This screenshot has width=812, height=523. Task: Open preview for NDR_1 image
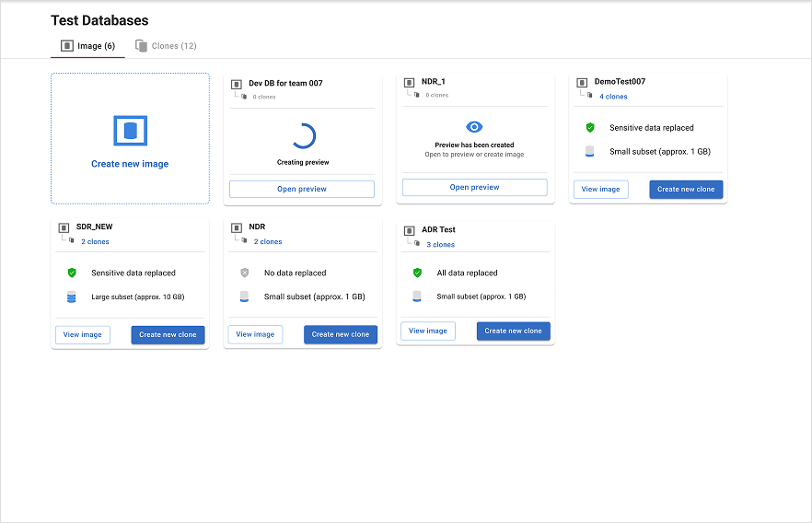tap(474, 188)
